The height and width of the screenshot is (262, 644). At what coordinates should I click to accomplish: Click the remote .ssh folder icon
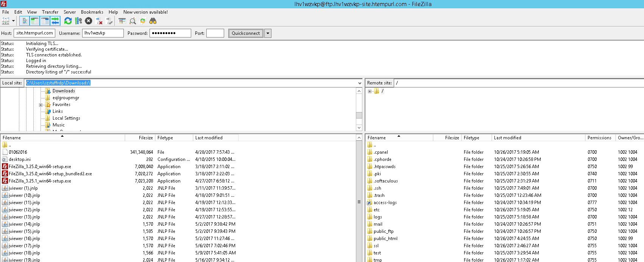(x=370, y=188)
